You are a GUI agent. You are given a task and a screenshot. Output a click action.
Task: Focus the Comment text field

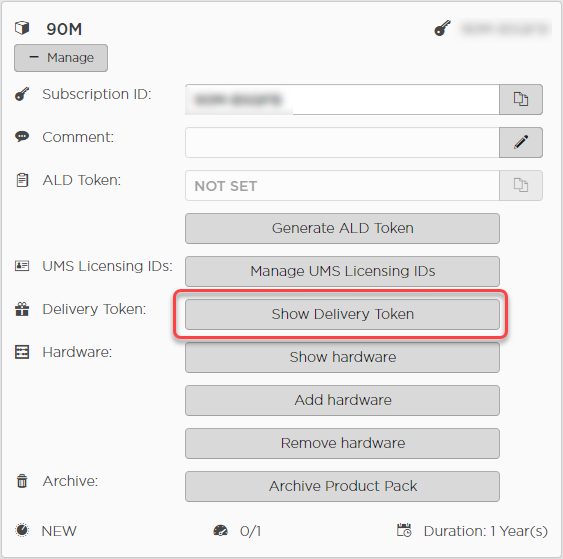point(342,142)
